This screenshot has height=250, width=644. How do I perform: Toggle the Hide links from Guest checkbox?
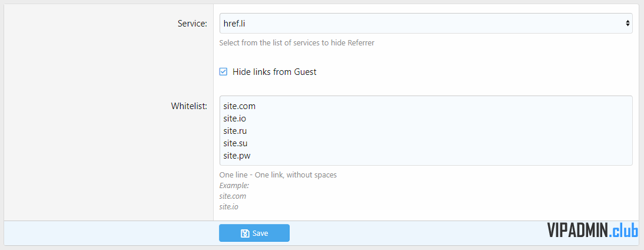click(223, 72)
